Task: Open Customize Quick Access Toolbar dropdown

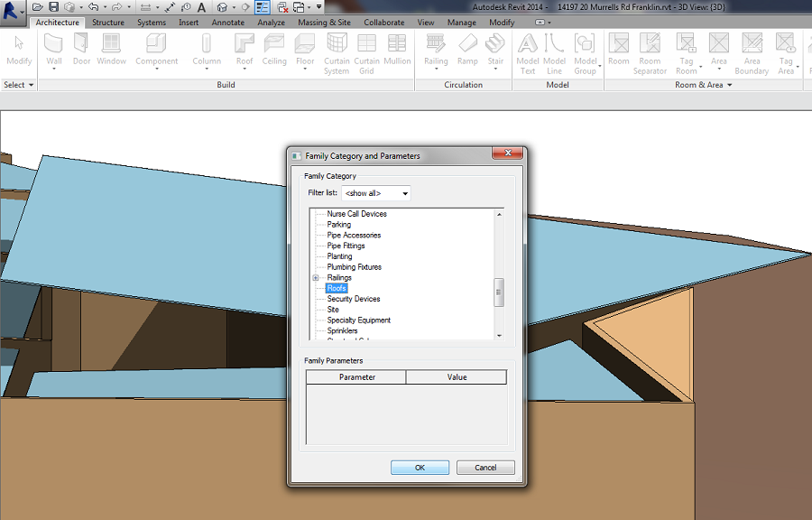Action: coord(319,7)
